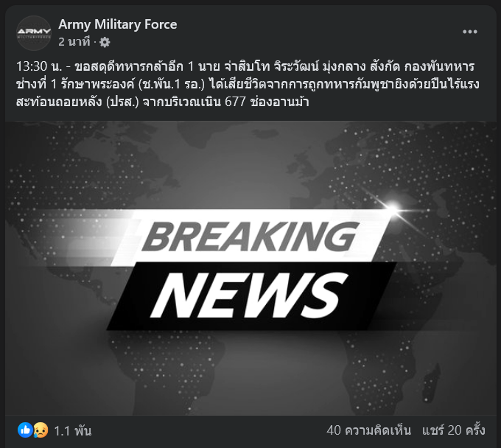This screenshot has width=501, height=448.
Task: Open the Breaking News image in viewer
Action: pos(251,268)
